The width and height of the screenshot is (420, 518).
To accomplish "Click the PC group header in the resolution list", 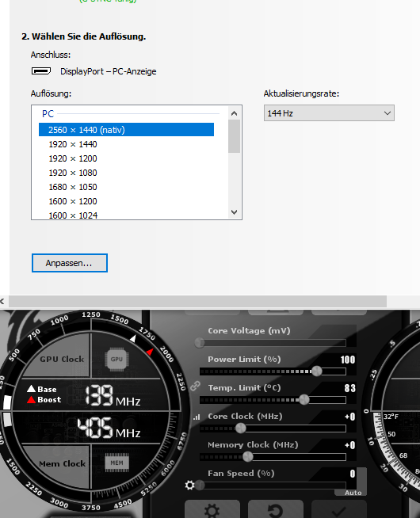I will tap(48, 113).
